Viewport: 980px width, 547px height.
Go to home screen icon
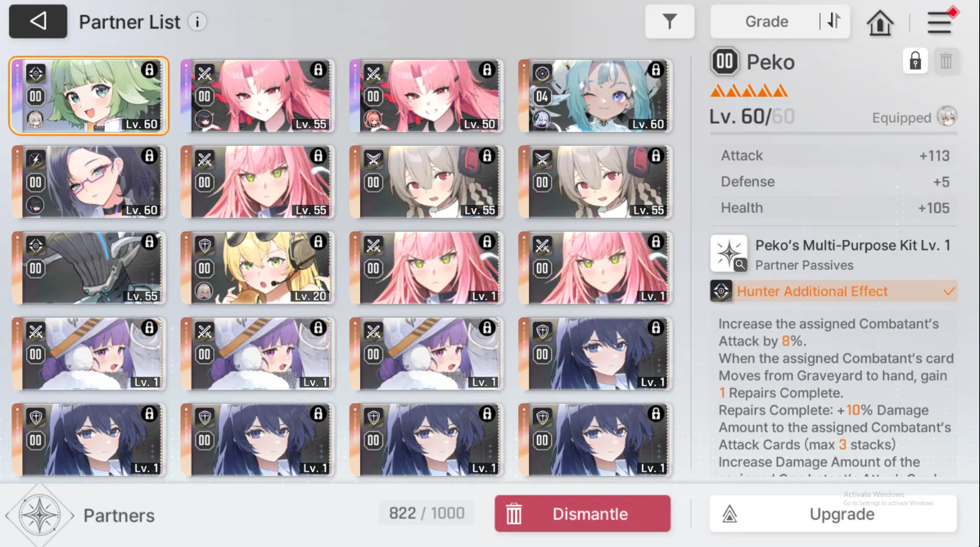pos(879,22)
